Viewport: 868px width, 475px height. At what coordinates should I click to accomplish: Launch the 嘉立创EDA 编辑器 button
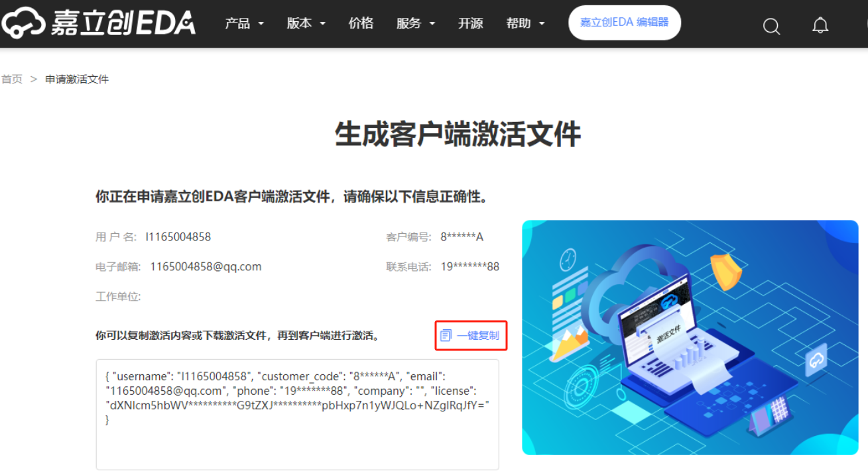(x=625, y=23)
